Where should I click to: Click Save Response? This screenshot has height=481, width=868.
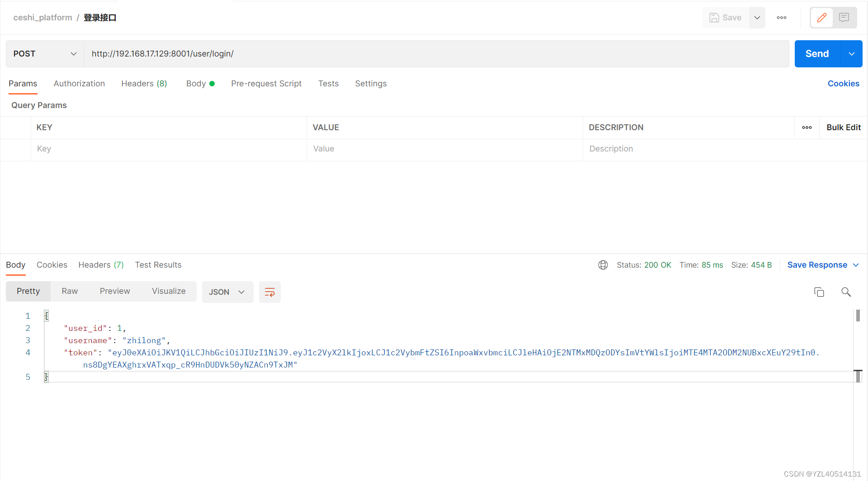(817, 265)
